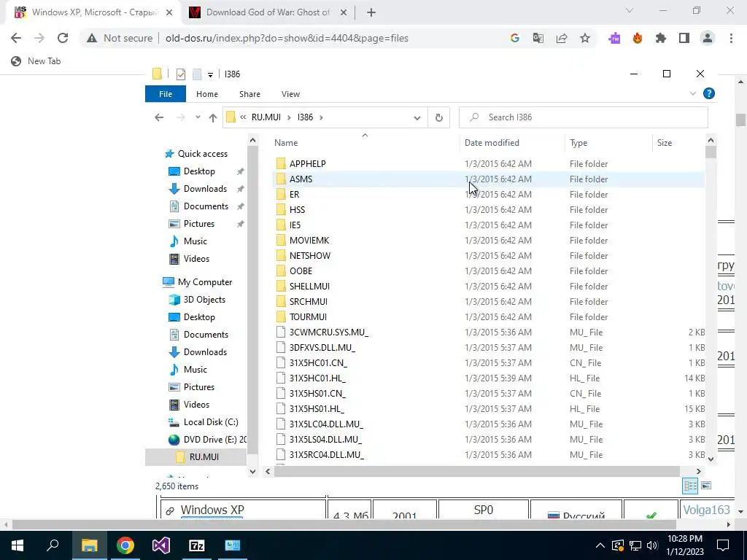Open the Home ribbon tab

coord(206,94)
